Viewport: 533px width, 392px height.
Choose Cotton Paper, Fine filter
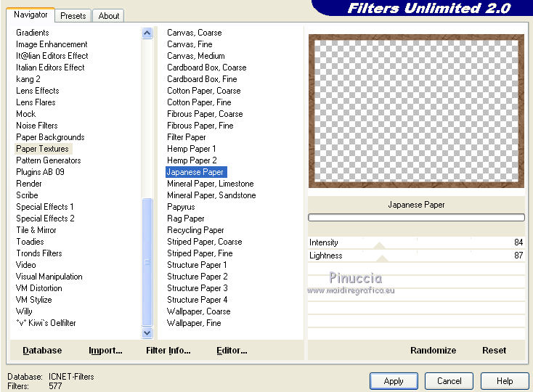click(x=199, y=102)
